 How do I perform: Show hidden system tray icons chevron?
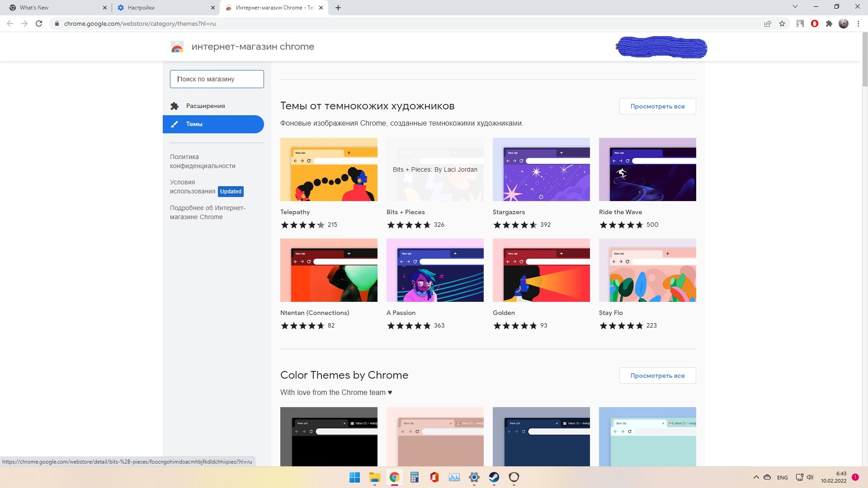[756, 477]
